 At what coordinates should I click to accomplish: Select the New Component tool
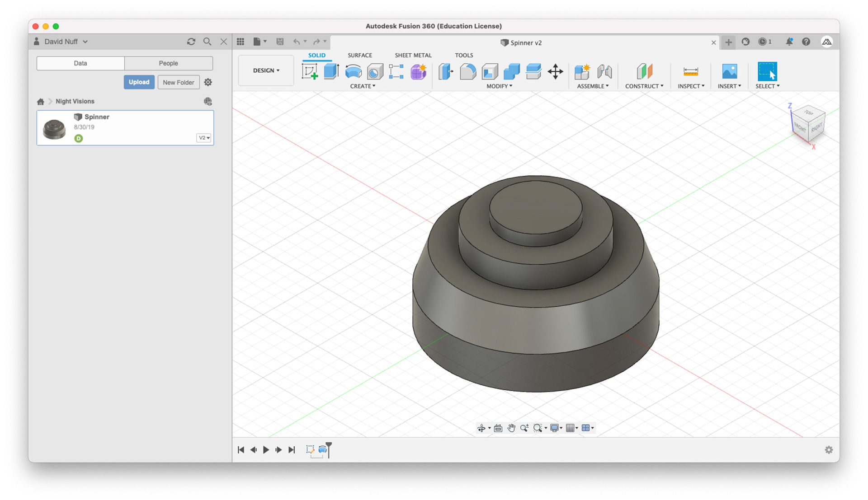pos(582,71)
